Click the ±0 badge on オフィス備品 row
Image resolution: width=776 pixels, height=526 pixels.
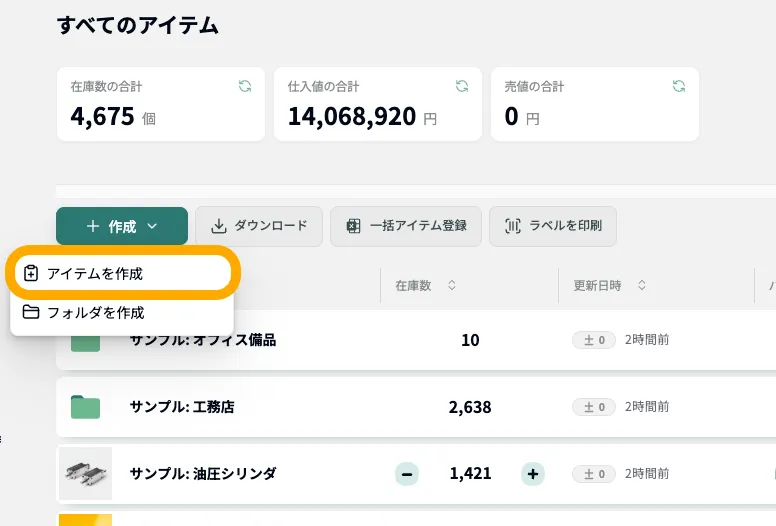pyautogui.click(x=594, y=340)
